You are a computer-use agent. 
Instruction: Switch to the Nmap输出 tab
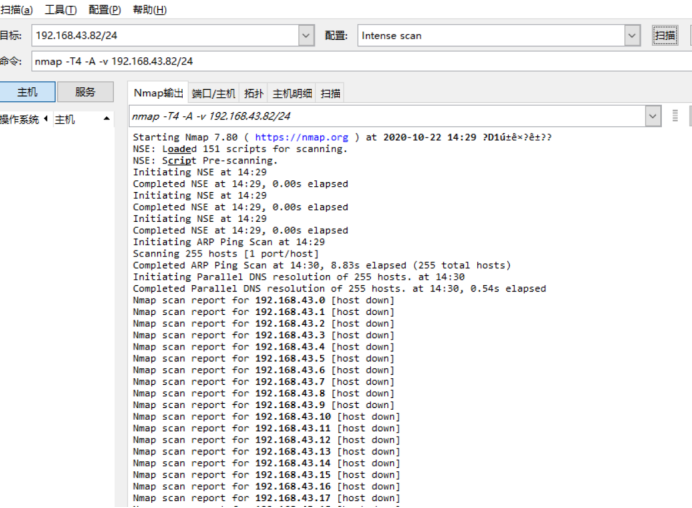(x=158, y=93)
